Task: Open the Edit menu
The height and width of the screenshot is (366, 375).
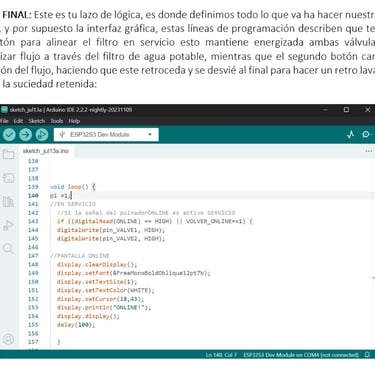Action: pyautogui.click(x=18, y=121)
